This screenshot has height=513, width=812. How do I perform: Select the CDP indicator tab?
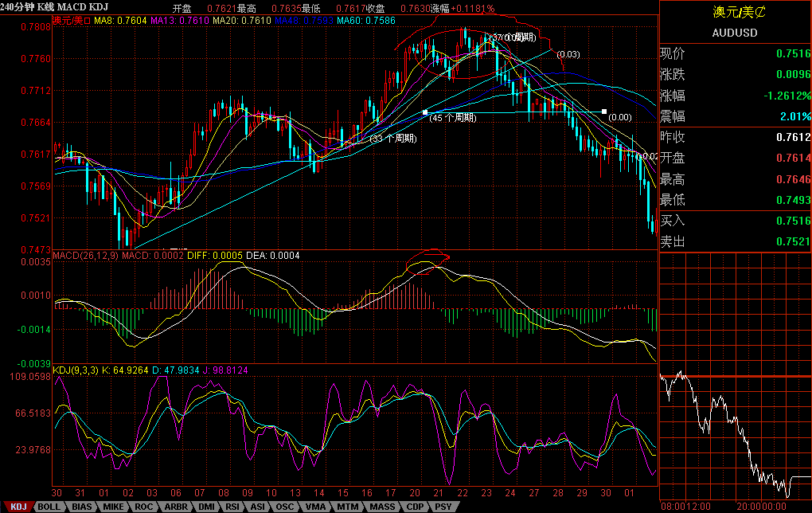pos(414,507)
